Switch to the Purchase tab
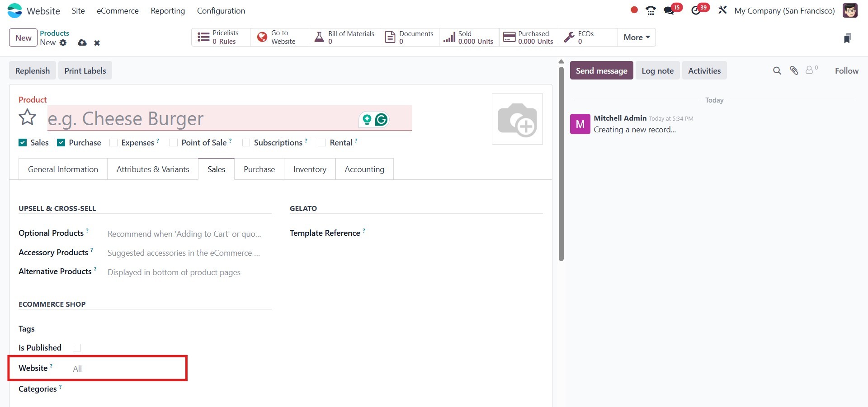 [259, 169]
